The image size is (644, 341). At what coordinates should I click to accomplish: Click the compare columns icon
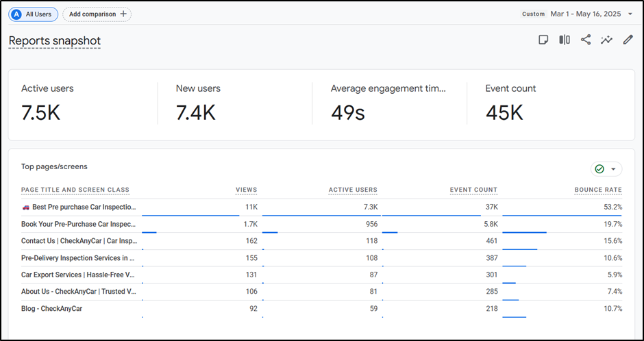point(565,40)
